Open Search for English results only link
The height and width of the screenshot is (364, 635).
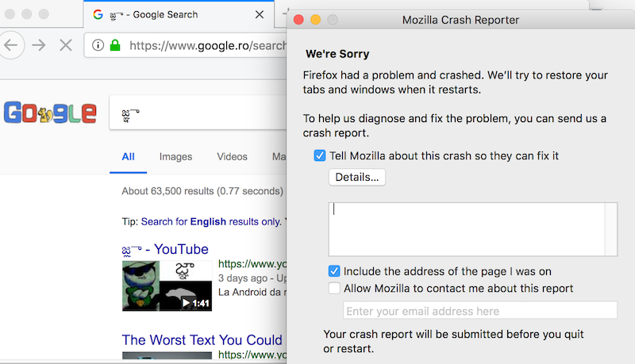211,221
